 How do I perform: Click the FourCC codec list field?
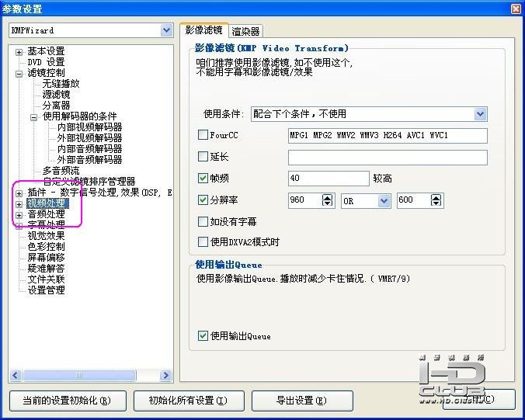click(388, 136)
